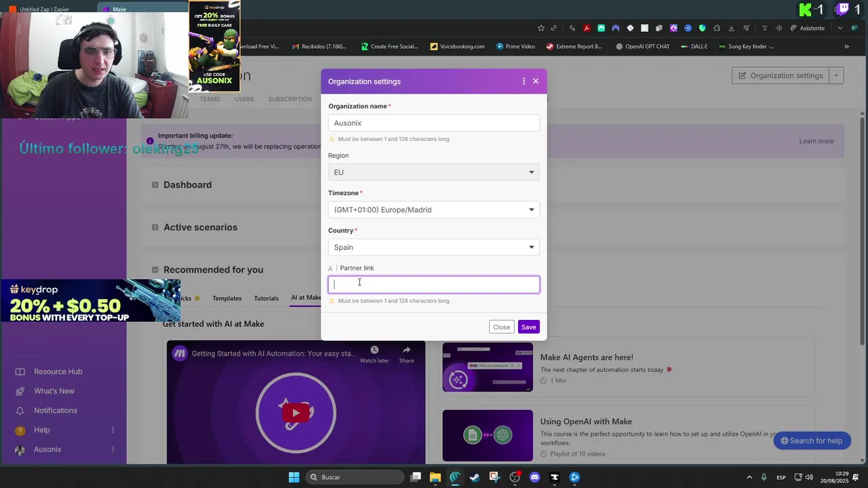Open the extensions puzzle icon
The image size is (868, 488).
(717, 28)
